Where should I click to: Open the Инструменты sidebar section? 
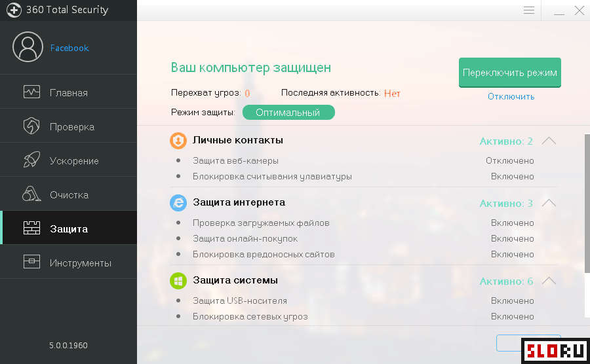(68, 262)
